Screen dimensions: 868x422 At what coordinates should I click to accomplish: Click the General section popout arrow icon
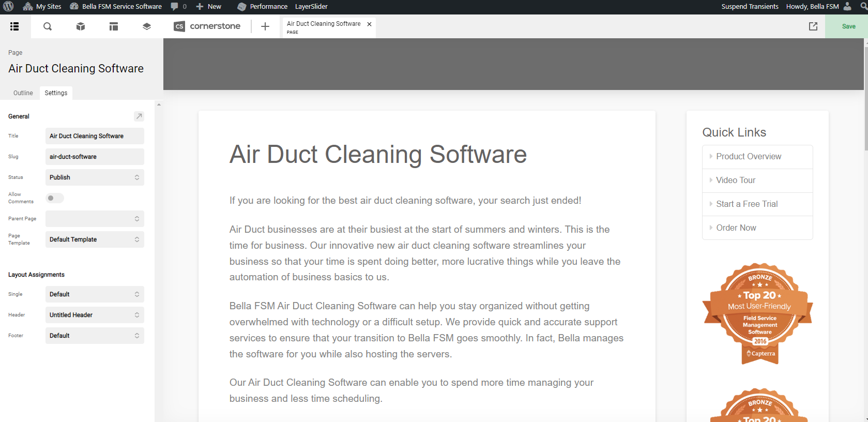(x=139, y=116)
